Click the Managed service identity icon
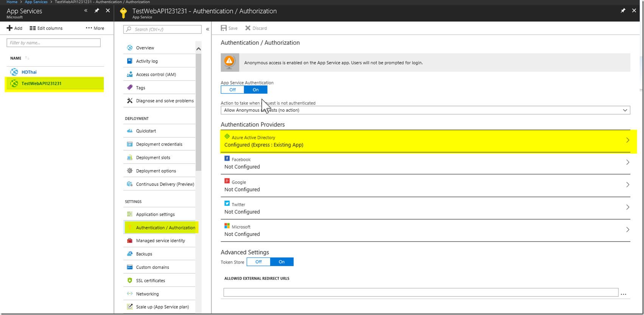644x315 pixels. [x=130, y=240]
